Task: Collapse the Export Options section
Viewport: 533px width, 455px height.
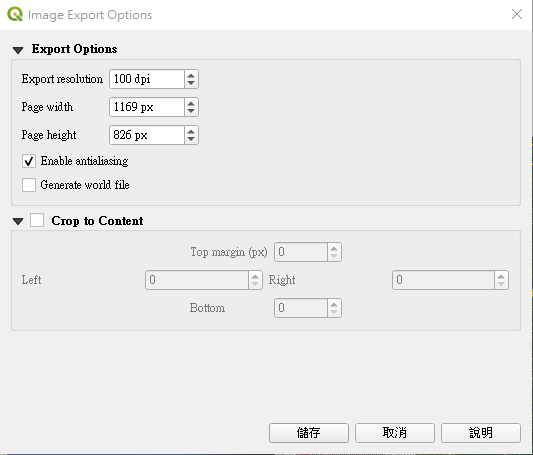Action: point(18,50)
